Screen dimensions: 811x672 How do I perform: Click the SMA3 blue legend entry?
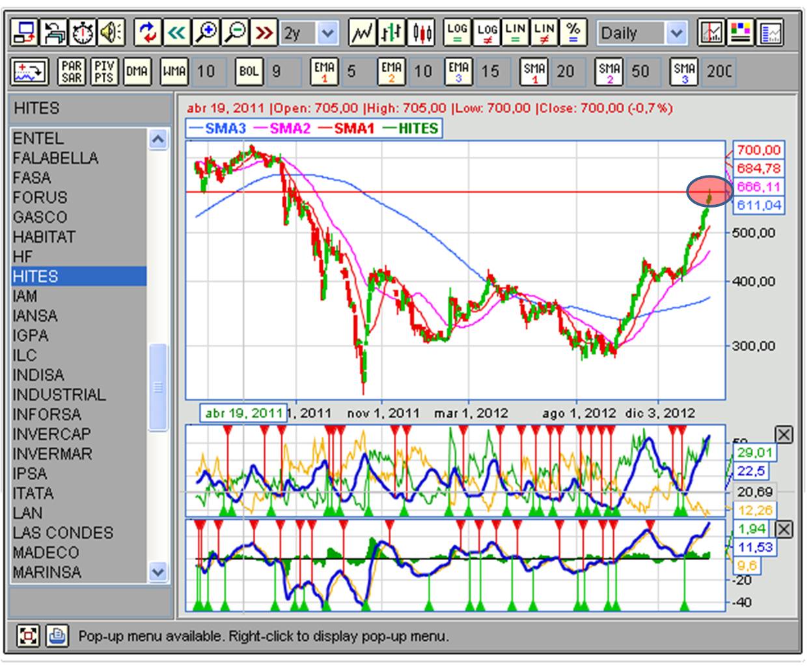(x=218, y=128)
